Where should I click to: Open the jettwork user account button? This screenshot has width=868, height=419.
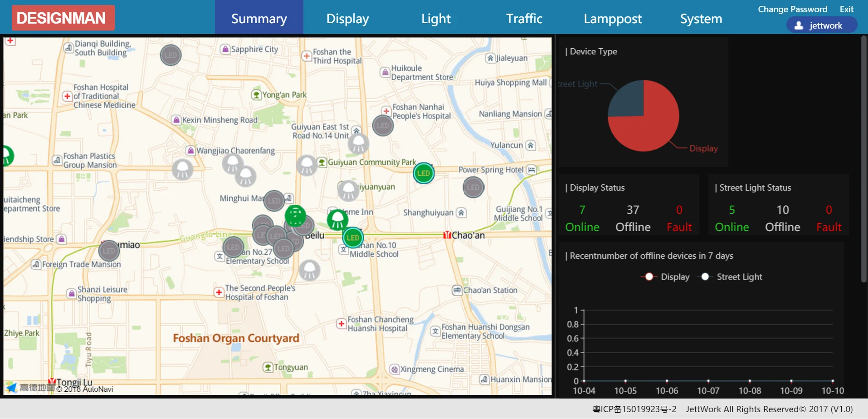point(822,25)
